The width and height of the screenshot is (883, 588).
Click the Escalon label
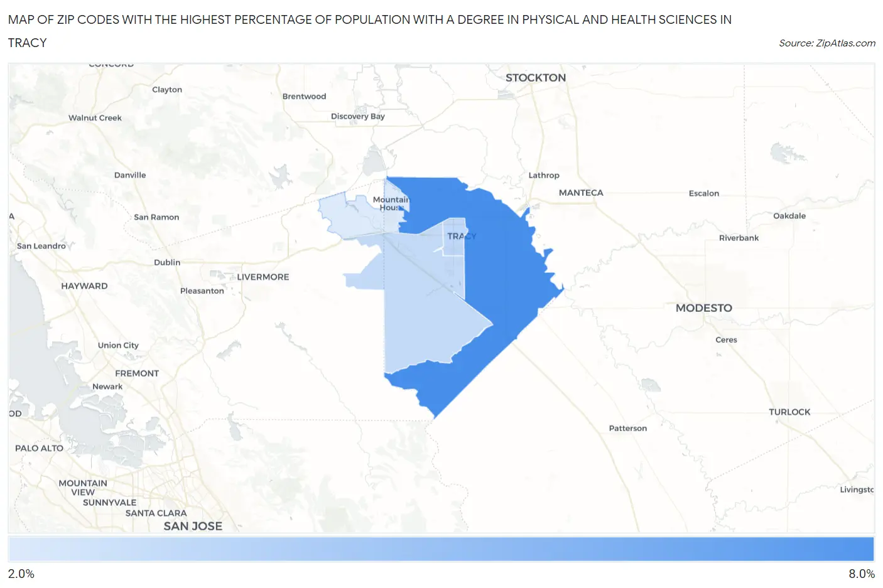click(x=704, y=193)
